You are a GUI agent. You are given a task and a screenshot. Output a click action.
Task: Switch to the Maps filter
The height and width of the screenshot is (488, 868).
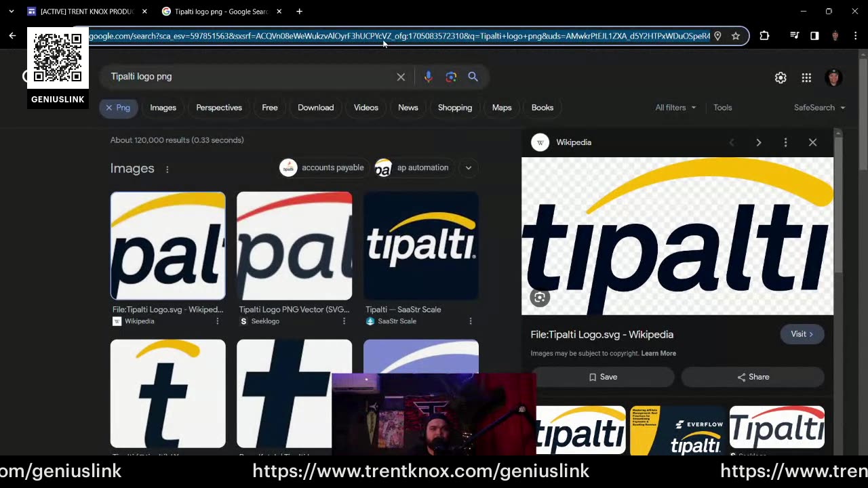pyautogui.click(x=502, y=108)
